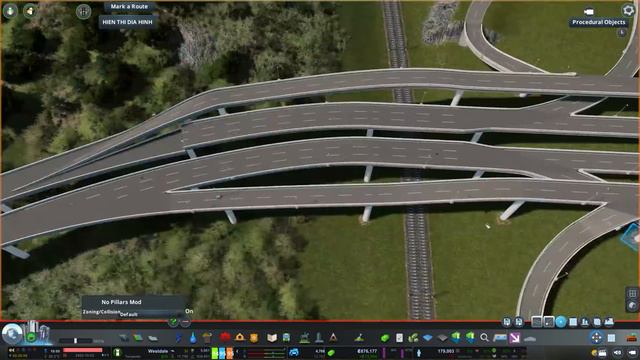
Task: Open the city info globe button
Action: (12, 334)
